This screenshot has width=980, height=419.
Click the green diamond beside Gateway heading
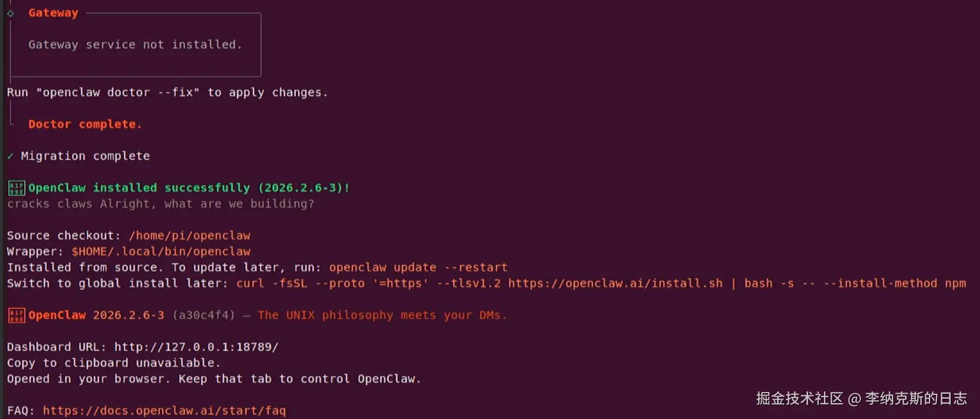point(11,13)
